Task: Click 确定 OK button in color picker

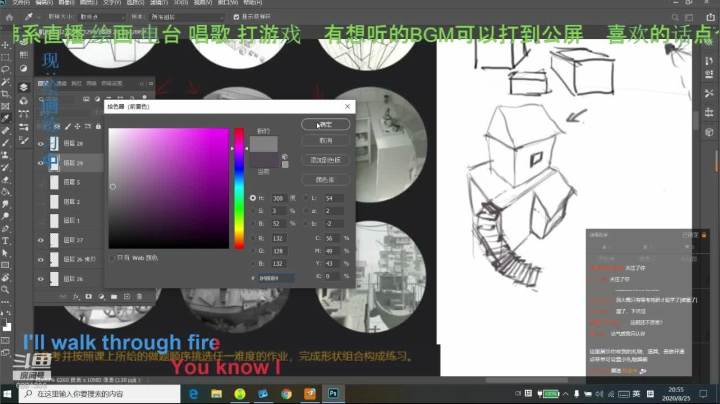Action: point(326,124)
